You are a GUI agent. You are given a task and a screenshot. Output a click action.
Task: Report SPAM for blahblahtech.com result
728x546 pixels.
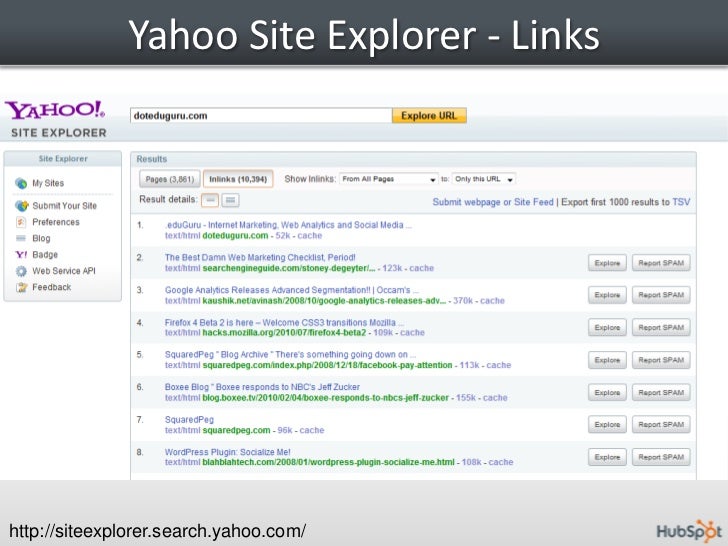click(661, 457)
